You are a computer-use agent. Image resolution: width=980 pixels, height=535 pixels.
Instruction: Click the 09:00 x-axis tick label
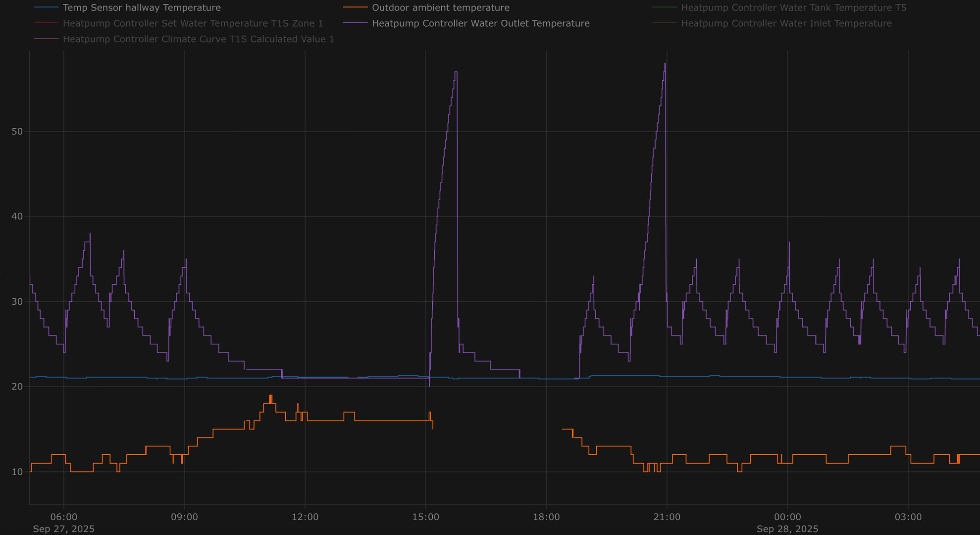[184, 517]
